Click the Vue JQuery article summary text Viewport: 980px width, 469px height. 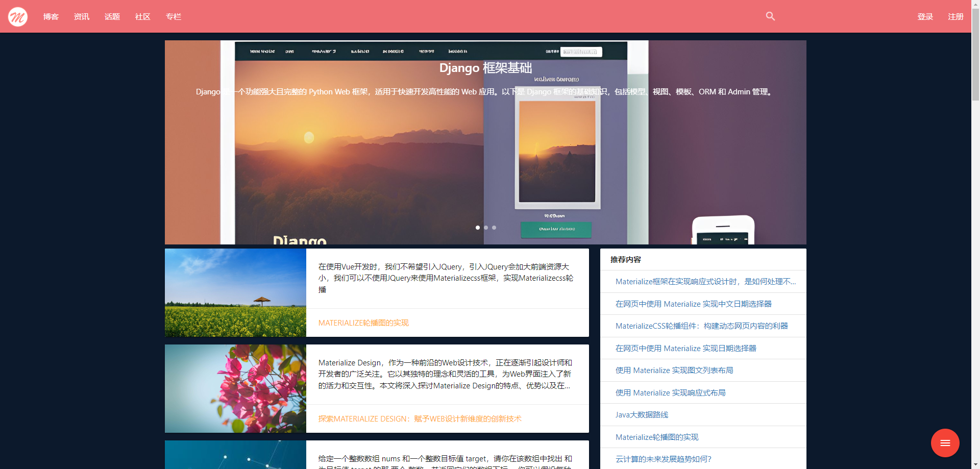click(447, 278)
